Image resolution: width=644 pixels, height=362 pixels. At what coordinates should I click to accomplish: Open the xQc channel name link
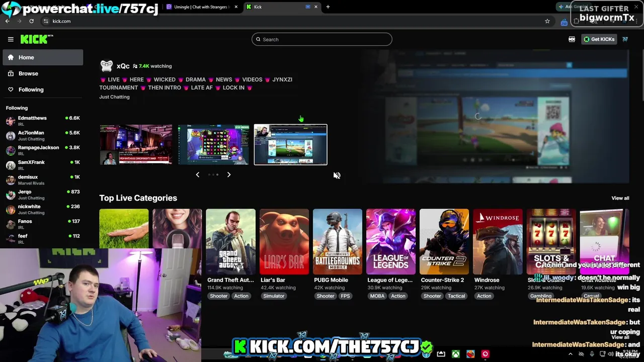tap(123, 66)
